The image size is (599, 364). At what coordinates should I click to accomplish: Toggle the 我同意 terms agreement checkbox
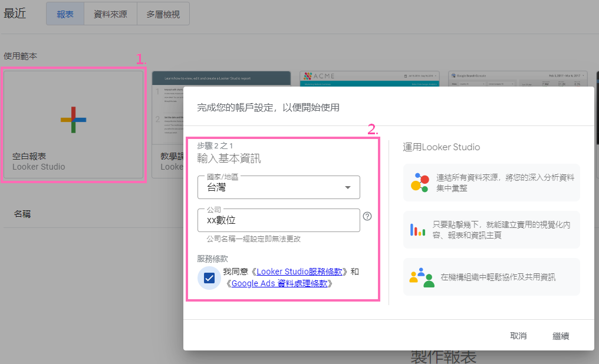pos(209,278)
